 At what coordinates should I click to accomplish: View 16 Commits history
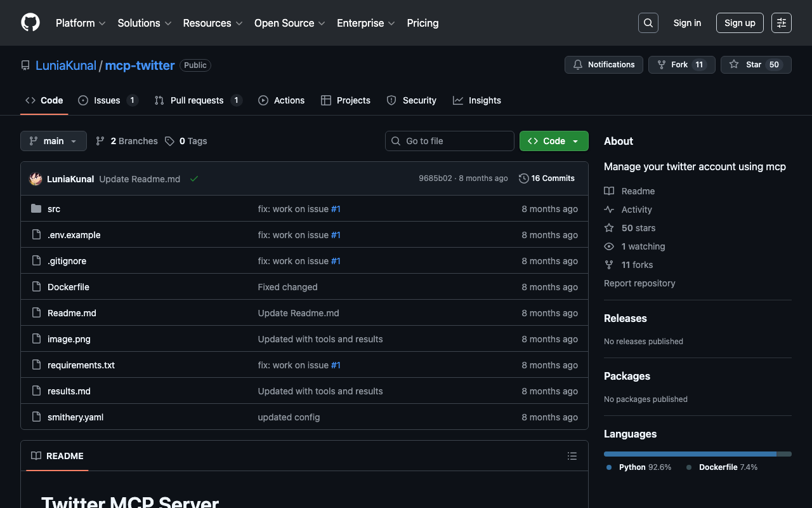[547, 178]
